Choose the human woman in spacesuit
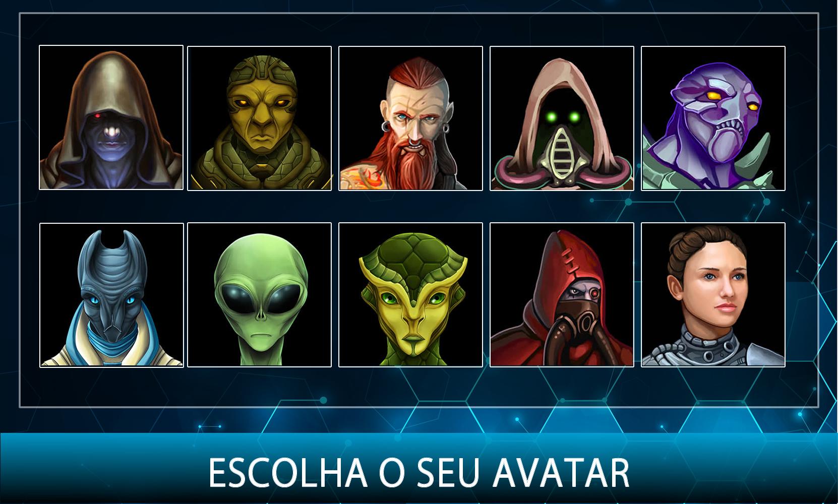 pyautogui.click(x=713, y=295)
